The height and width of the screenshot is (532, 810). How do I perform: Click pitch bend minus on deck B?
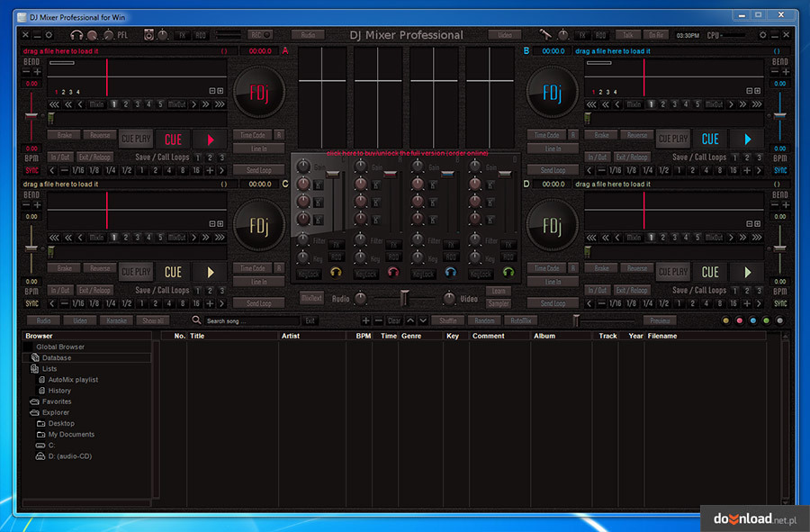click(774, 72)
